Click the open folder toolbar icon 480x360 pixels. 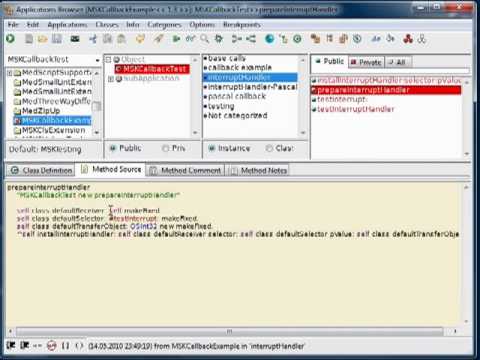point(43,39)
